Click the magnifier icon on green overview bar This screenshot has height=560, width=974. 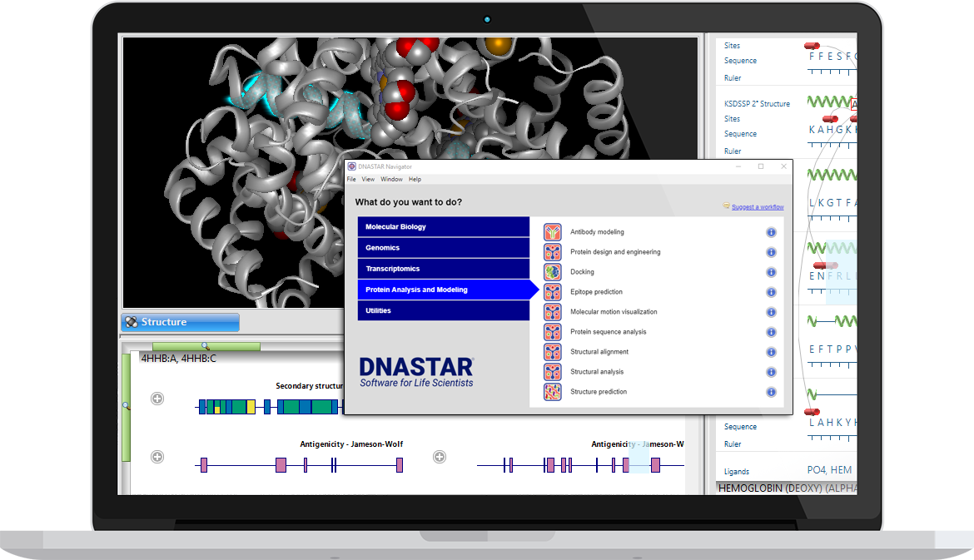click(205, 346)
